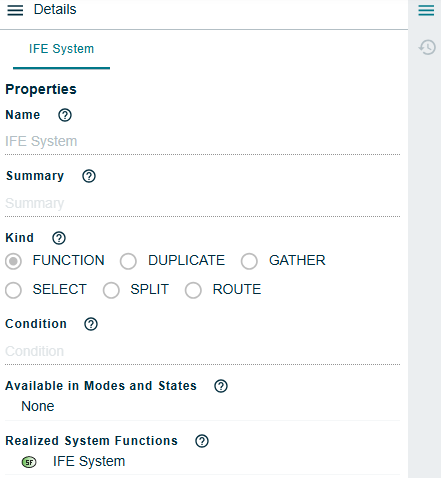Show help for the Kind property
Screen dimensions: 441x478
pos(59,238)
